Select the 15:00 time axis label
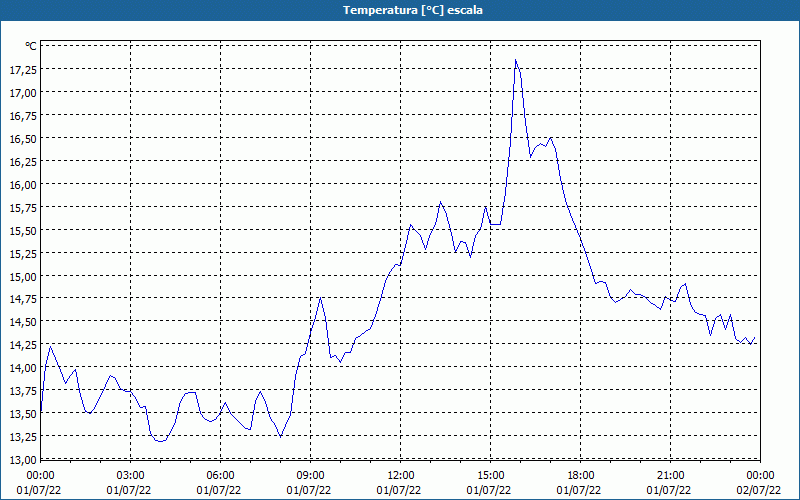The height and width of the screenshot is (500, 800). [490, 476]
